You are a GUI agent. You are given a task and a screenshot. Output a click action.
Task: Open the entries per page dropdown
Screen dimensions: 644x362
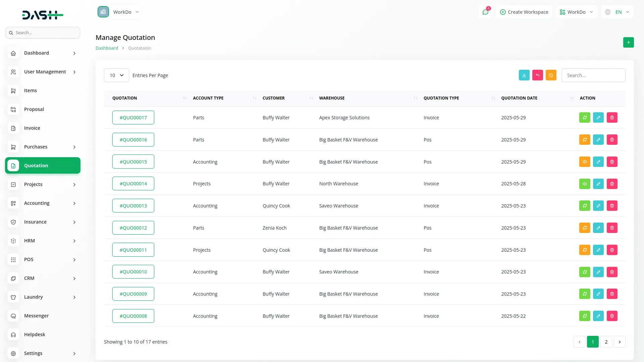click(116, 75)
